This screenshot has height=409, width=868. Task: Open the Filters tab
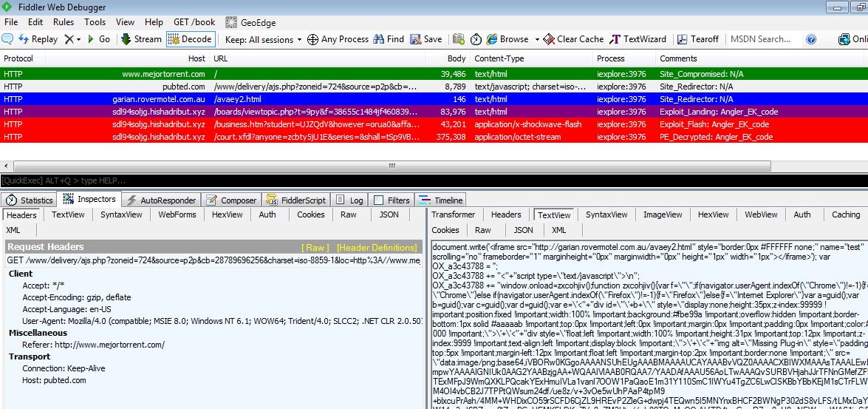pyautogui.click(x=392, y=200)
